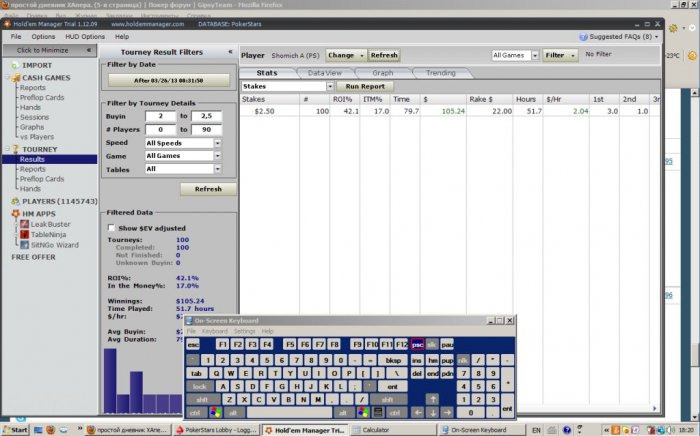Open Help menu in Hold'em Manager
700x436 pixels.
122,37
